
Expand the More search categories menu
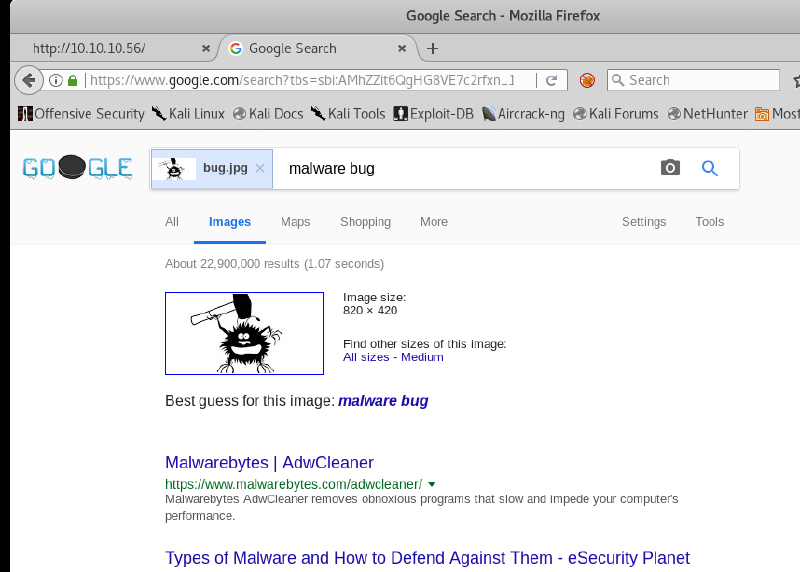pyautogui.click(x=434, y=222)
